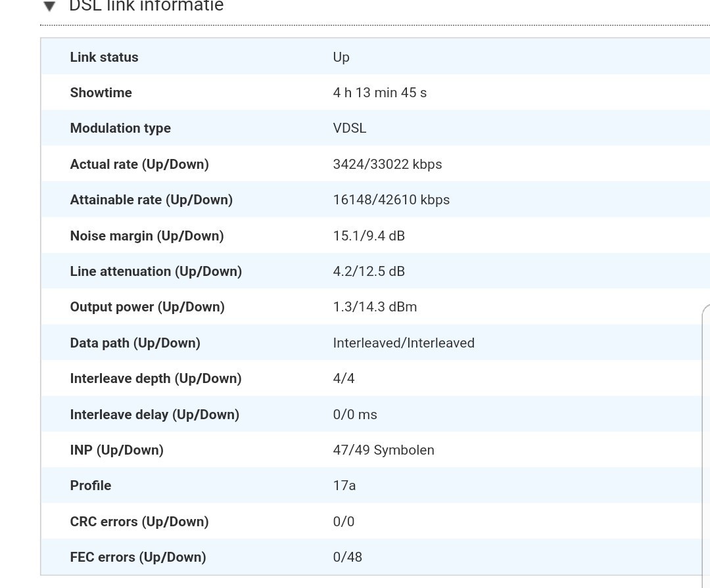Select the Data path (Up/Down) label

[135, 343]
